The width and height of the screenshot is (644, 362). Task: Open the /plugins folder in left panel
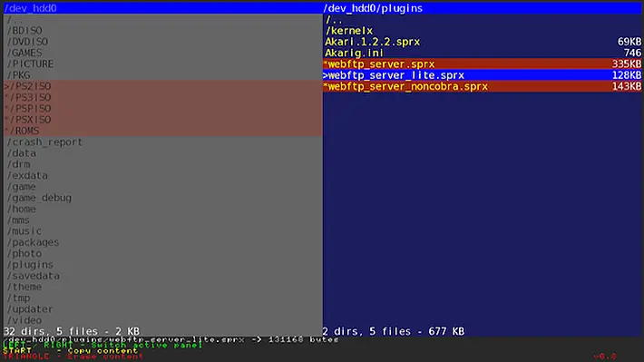tap(163, 265)
